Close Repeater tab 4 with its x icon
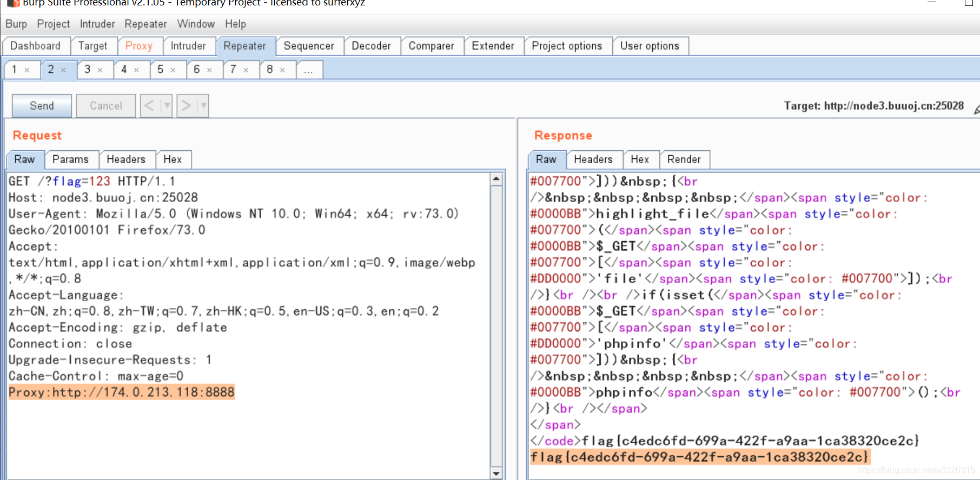The width and height of the screenshot is (980, 480). point(136,70)
